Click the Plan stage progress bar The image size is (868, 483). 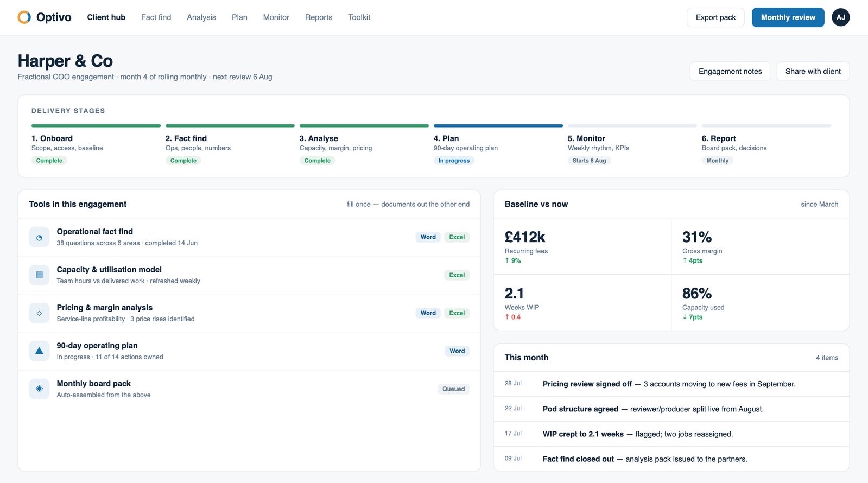498,126
